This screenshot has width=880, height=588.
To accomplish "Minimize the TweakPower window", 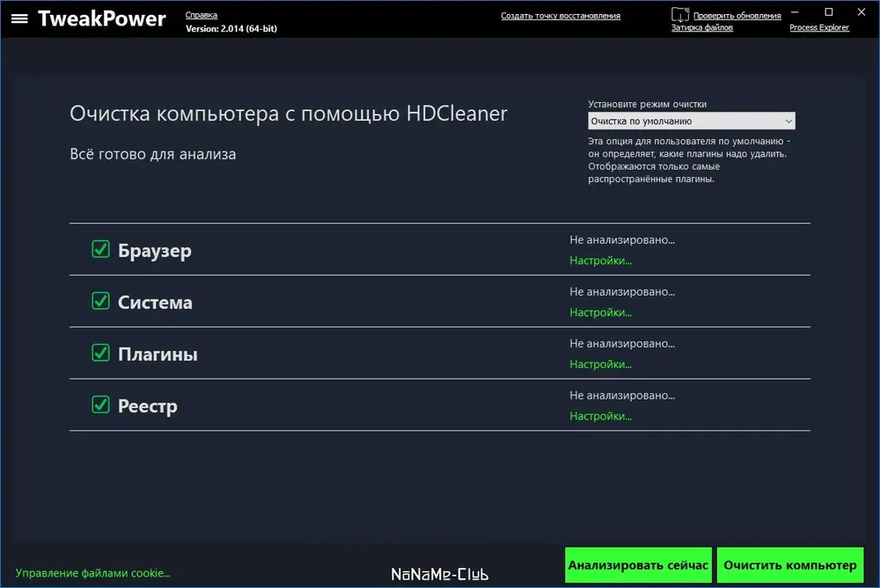I will [x=795, y=11].
